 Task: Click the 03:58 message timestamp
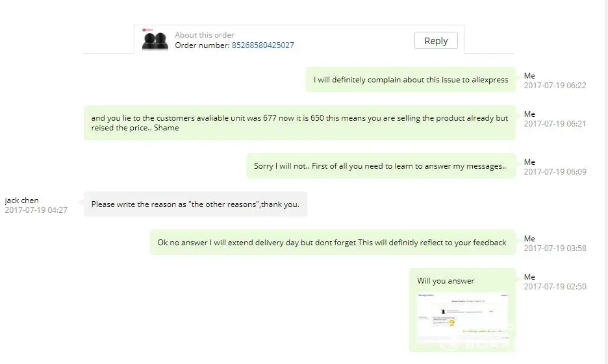click(555, 249)
